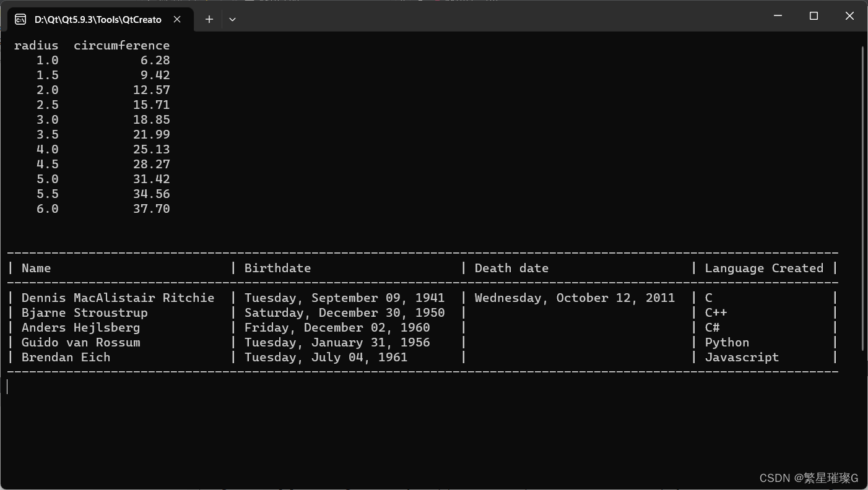Open the new tab profile dropdown

coord(232,19)
